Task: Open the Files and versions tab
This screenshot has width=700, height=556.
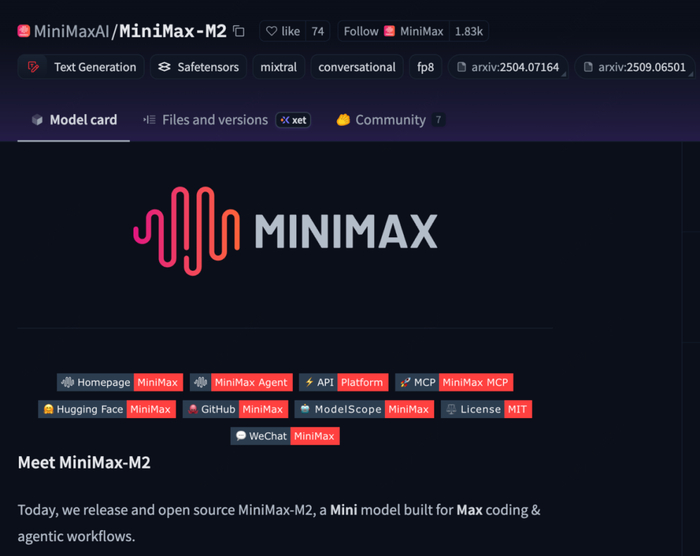Action: [x=227, y=120]
